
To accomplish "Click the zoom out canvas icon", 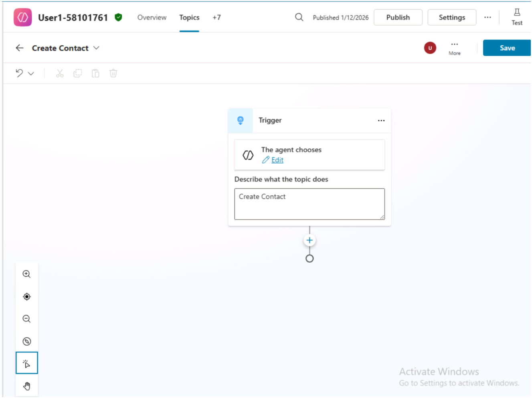I will coord(26,319).
